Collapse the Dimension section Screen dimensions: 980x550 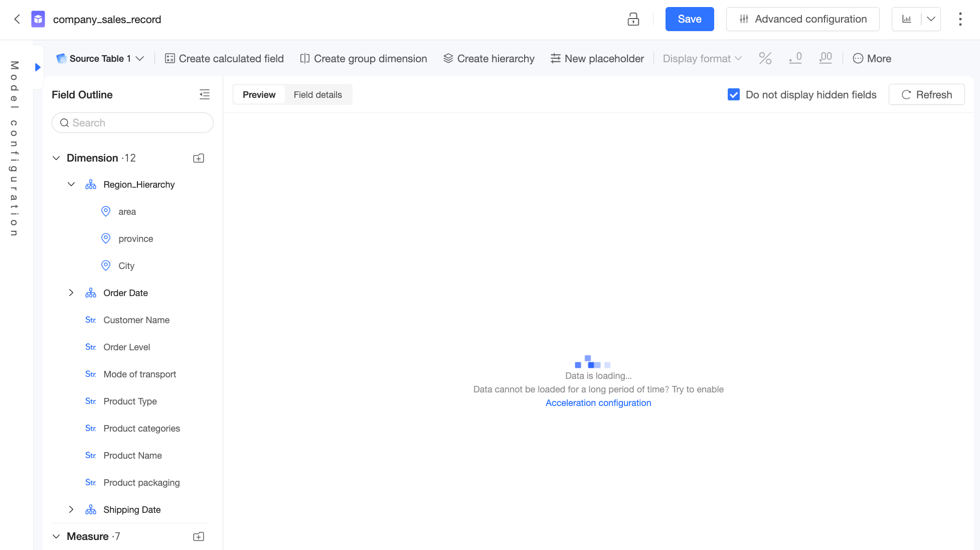tap(56, 158)
